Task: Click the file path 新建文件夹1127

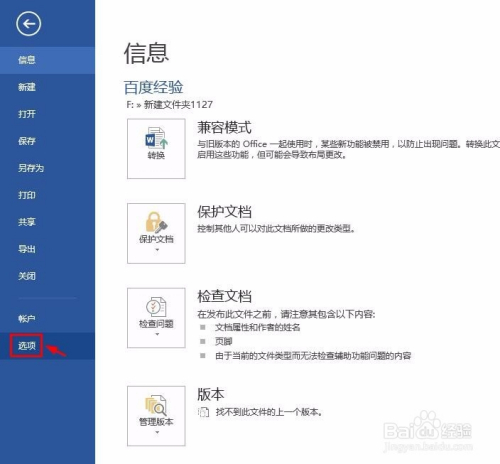Action: [x=178, y=105]
